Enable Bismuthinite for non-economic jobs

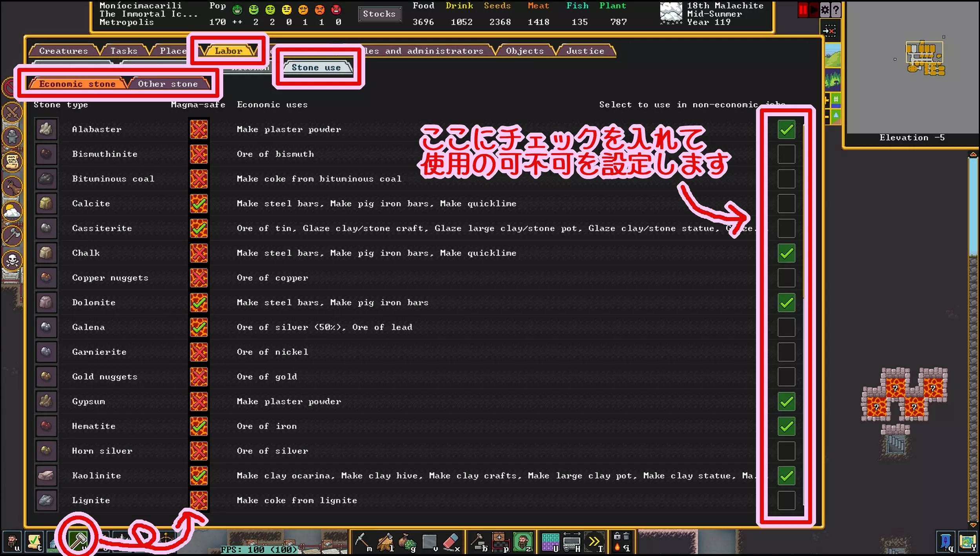click(786, 154)
